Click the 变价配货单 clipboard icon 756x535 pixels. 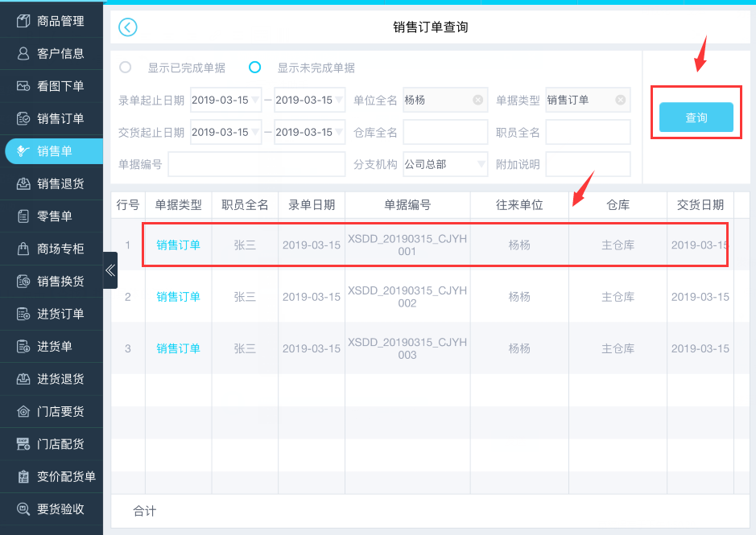pyautogui.click(x=23, y=476)
